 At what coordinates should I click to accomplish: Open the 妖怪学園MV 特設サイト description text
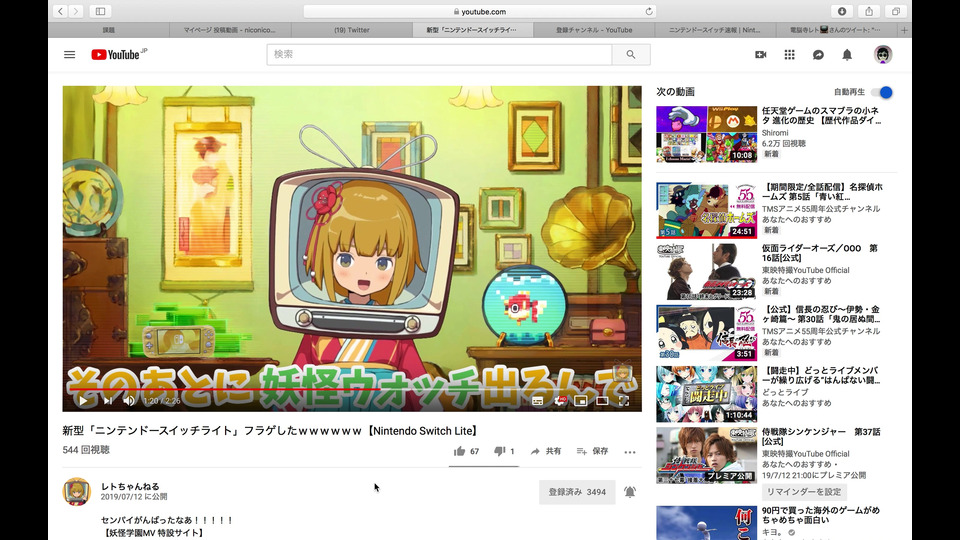(153, 533)
